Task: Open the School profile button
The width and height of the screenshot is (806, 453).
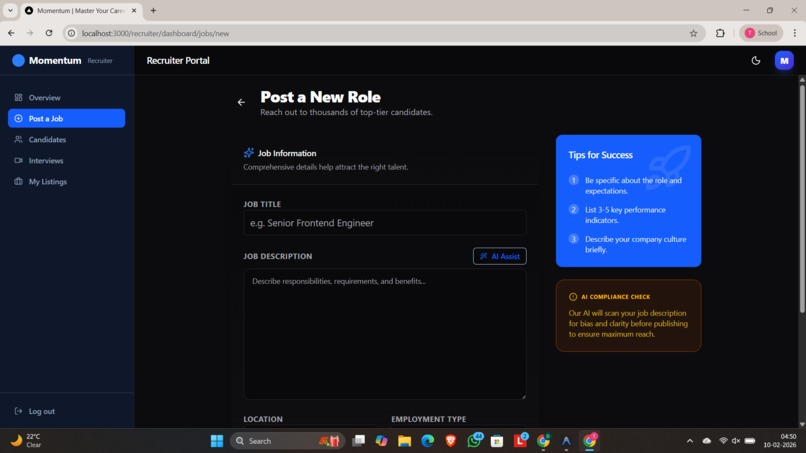Action: (x=761, y=33)
